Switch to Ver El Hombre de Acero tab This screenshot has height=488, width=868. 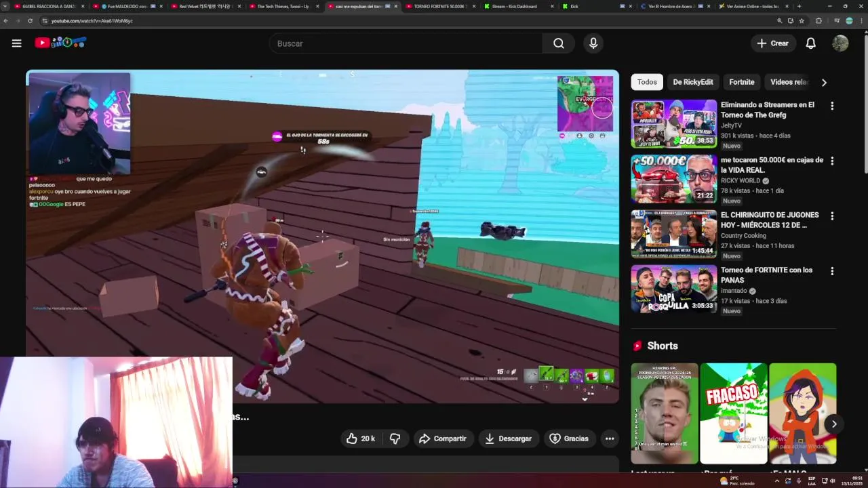674,6
